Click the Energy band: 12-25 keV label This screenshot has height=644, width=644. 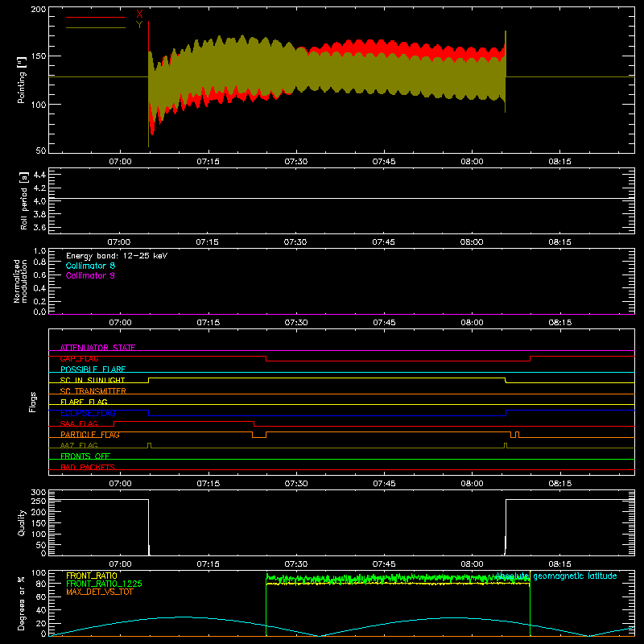pos(117,256)
